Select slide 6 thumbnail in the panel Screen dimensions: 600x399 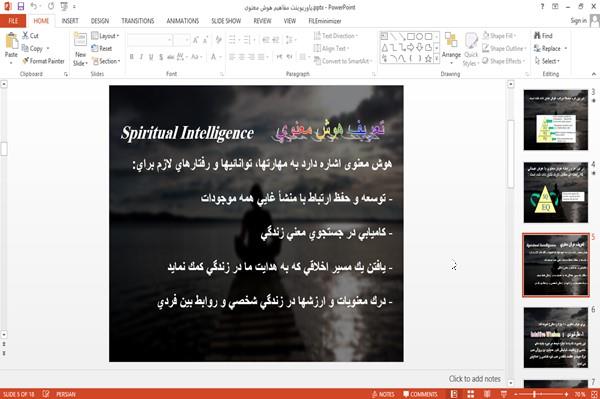click(x=556, y=337)
